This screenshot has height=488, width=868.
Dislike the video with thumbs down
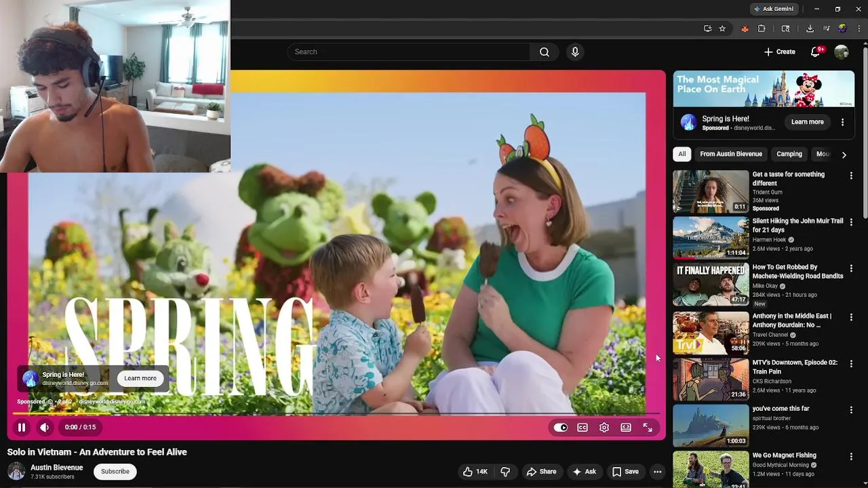point(505,472)
